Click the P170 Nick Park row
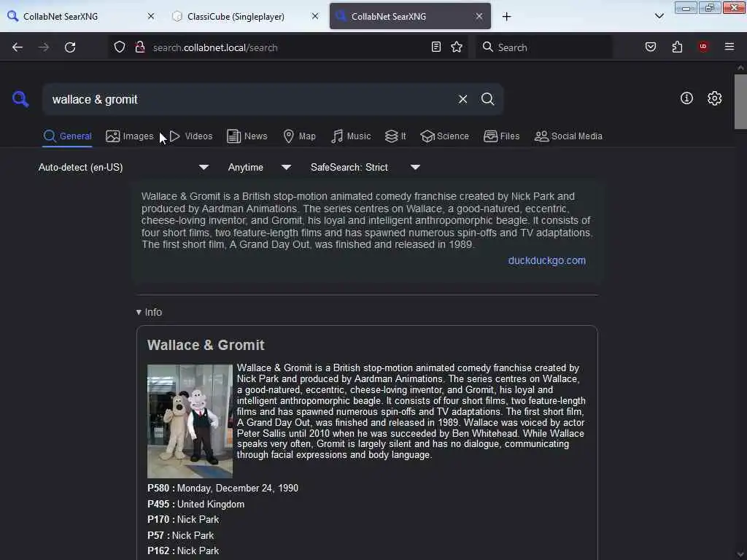This screenshot has height=560, width=747. tap(183, 519)
